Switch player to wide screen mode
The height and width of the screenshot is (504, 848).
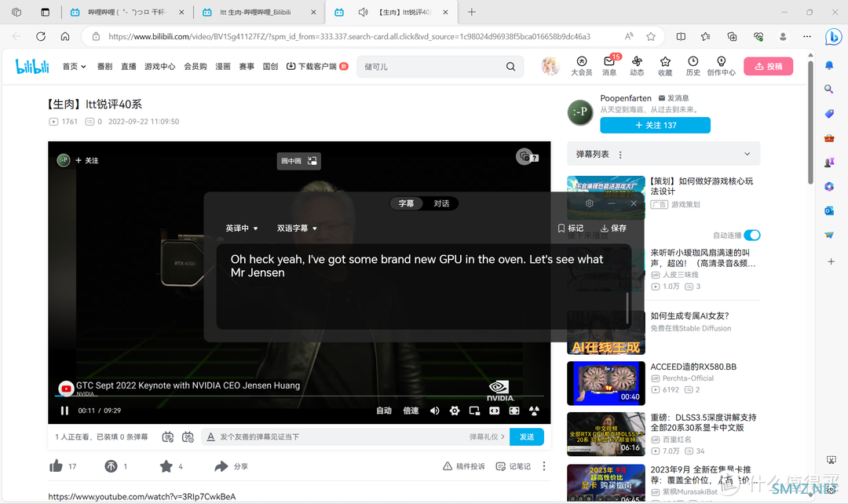coord(495,411)
